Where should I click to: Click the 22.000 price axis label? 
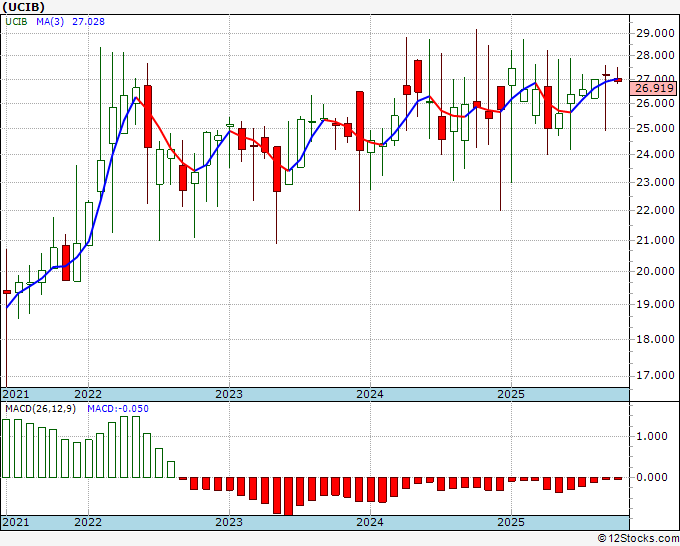click(655, 210)
